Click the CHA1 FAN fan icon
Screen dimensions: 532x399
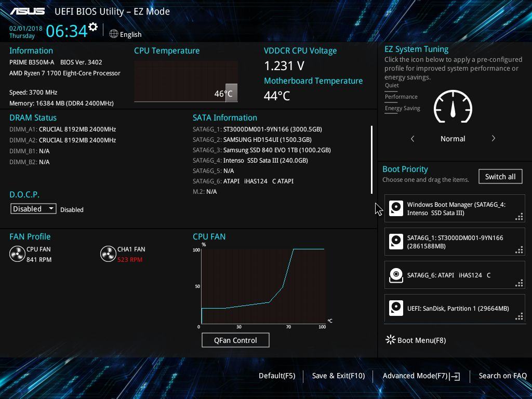point(108,254)
